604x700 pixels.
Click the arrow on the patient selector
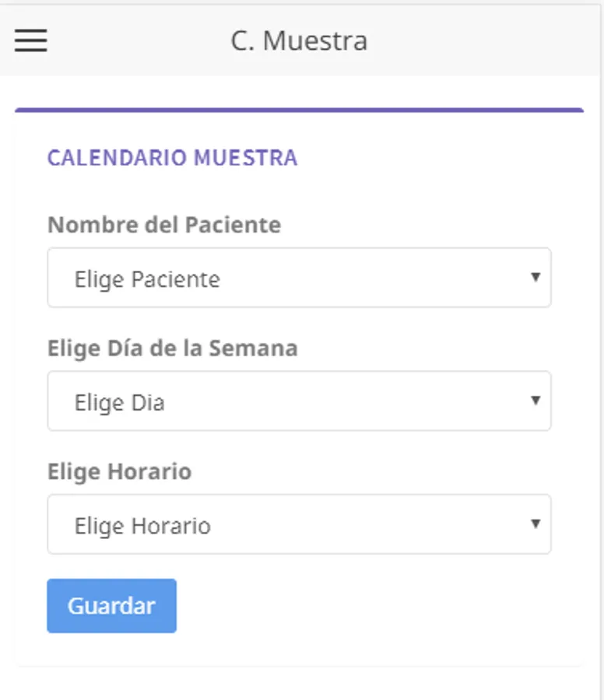pos(535,277)
